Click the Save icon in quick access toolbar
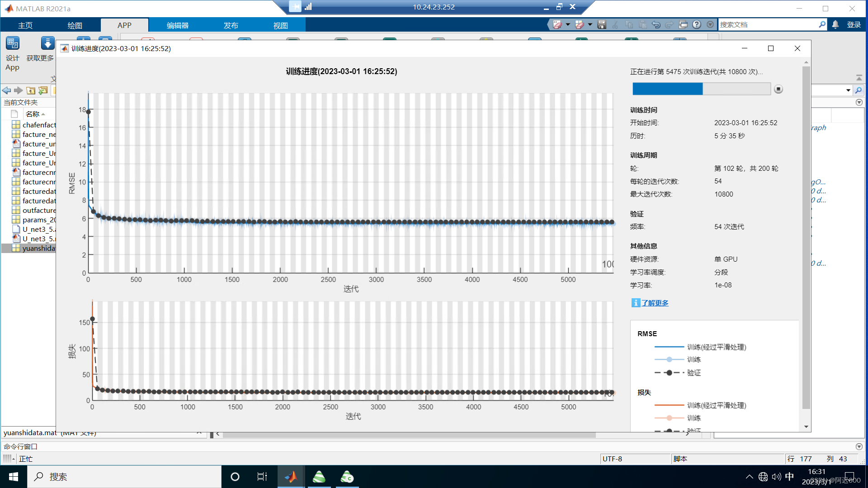 point(602,24)
